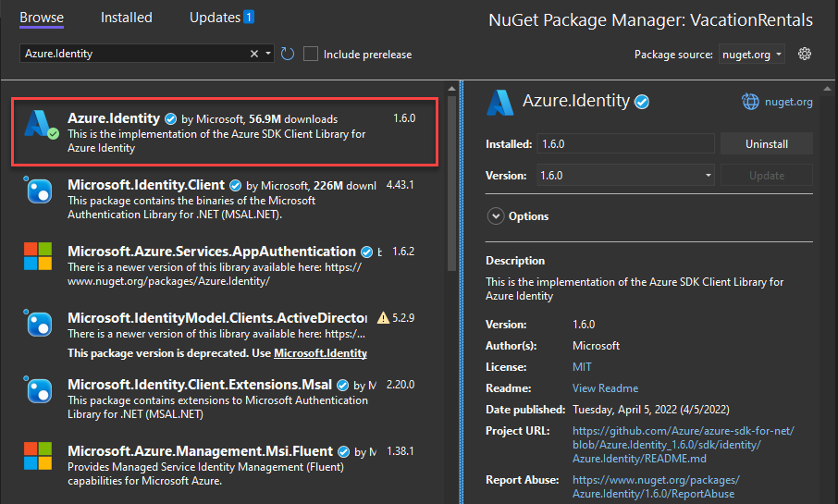Viewport: 838px width, 504px height.
Task: Click the Uninstall button
Action: click(766, 144)
